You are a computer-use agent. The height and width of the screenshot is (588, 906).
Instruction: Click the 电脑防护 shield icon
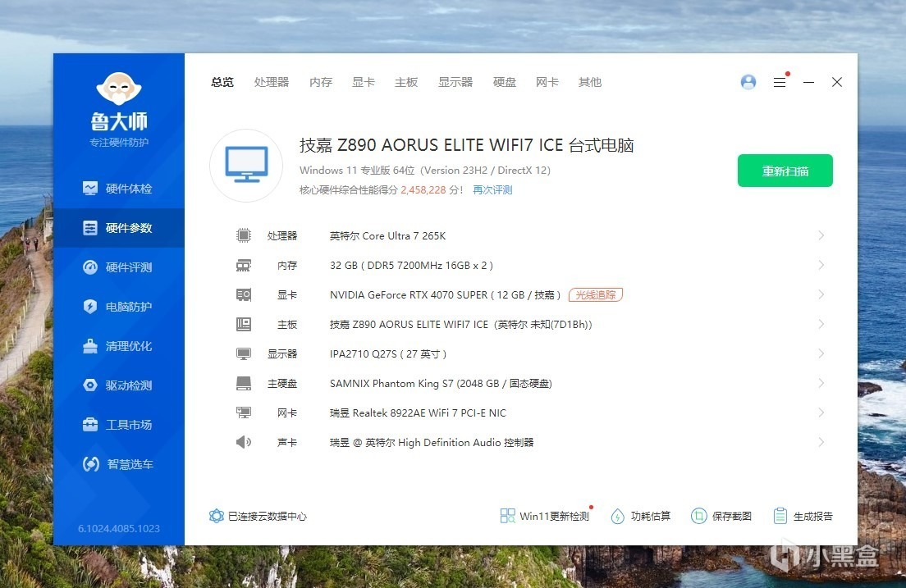90,306
